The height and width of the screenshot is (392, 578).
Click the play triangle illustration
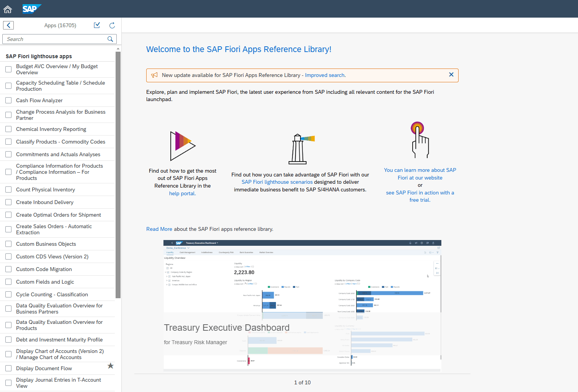click(183, 145)
